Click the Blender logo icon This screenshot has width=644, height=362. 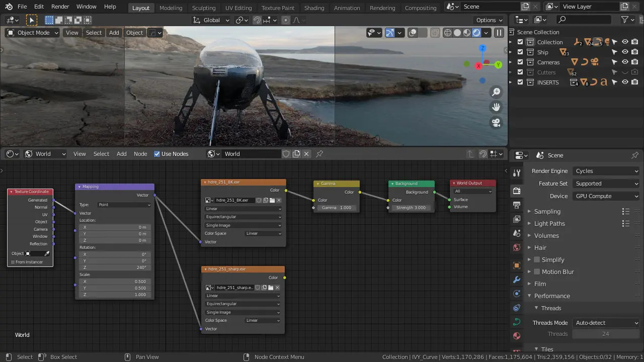coord(9,7)
